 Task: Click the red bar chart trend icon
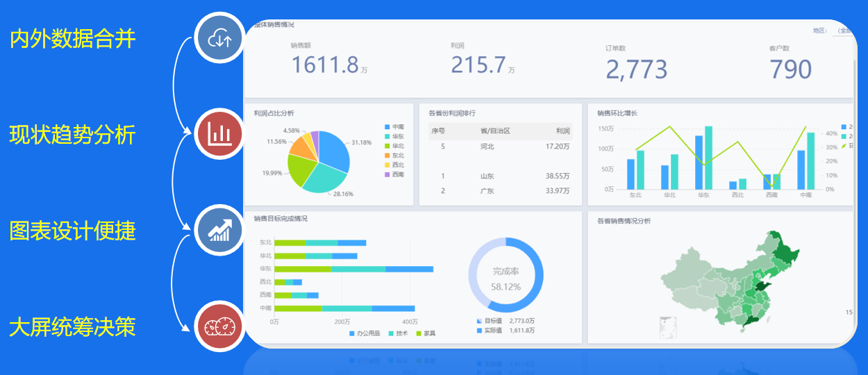219,133
